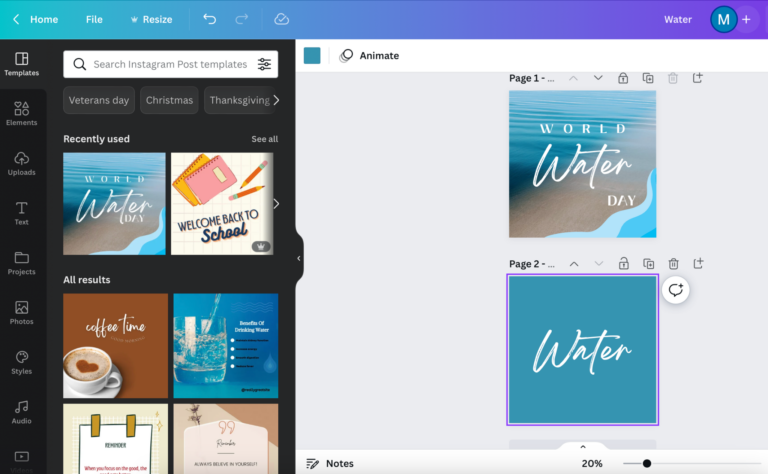This screenshot has height=474, width=768.
Task: Open the Elements sidebar tab
Action: click(22, 114)
